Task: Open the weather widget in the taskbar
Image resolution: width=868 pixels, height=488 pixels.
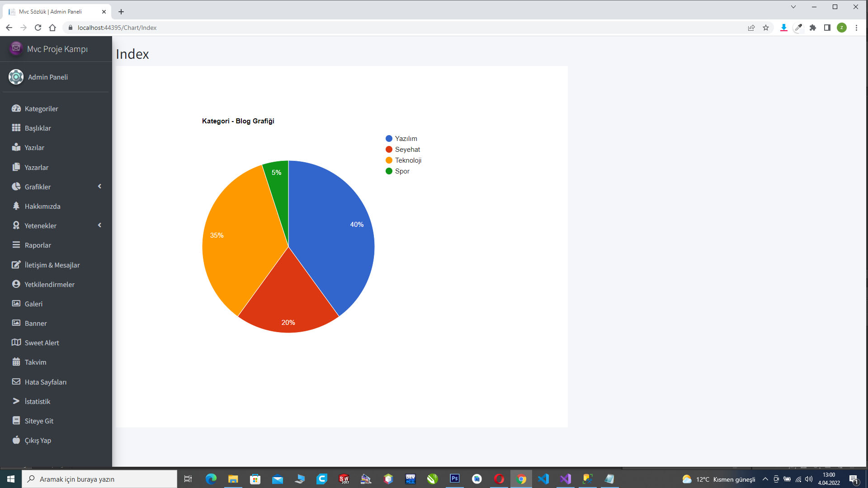Action: pyautogui.click(x=719, y=479)
